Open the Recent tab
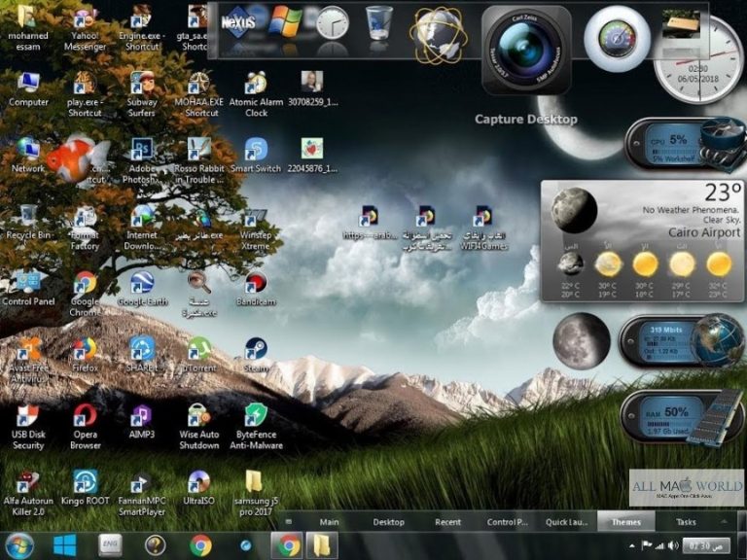The width and height of the screenshot is (747, 560). 447,522
